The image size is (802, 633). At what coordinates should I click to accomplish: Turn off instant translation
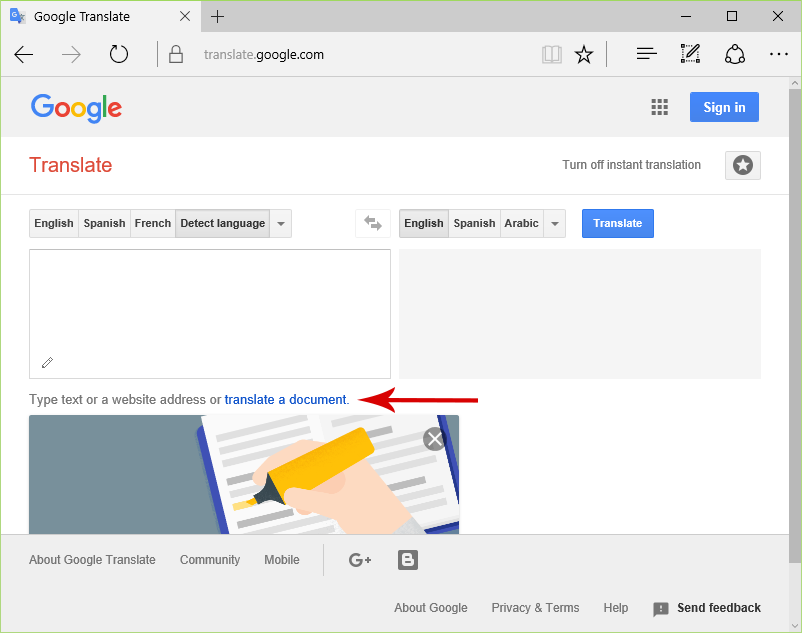[x=631, y=165]
